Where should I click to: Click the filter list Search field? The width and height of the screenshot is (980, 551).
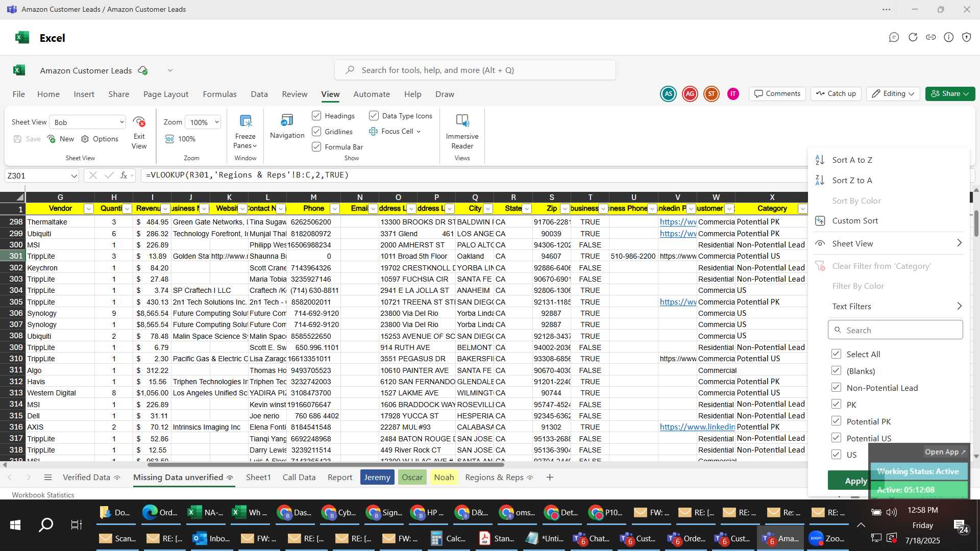point(895,330)
